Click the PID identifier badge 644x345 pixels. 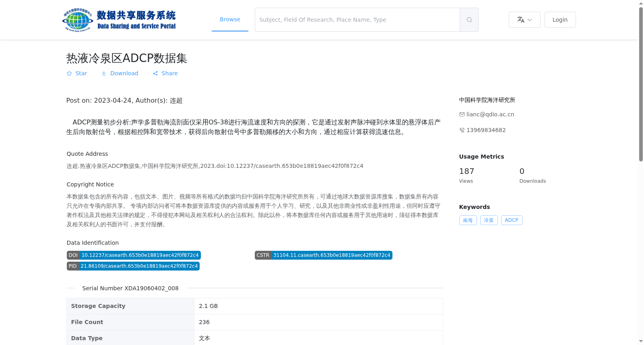coord(133,266)
